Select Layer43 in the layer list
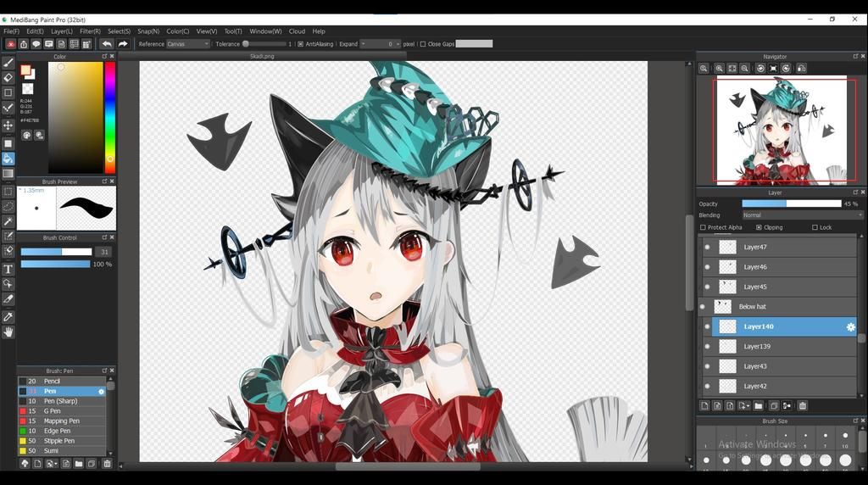 point(779,366)
